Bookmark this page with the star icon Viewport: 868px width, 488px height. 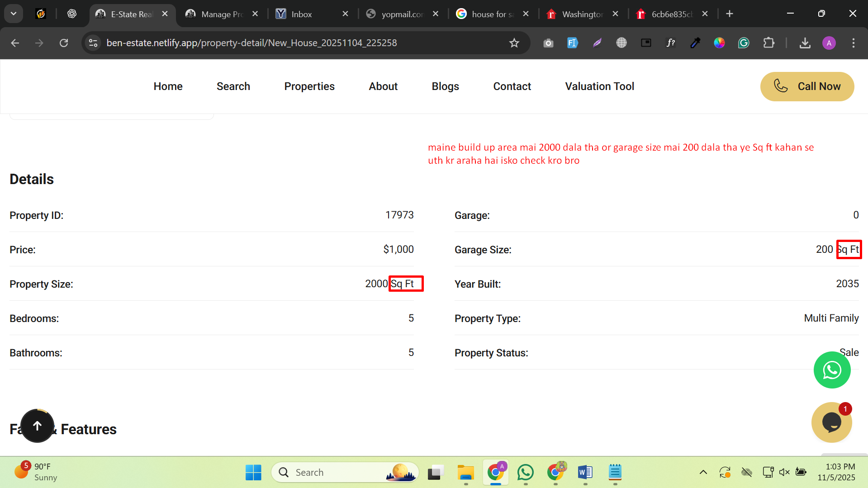point(514,43)
